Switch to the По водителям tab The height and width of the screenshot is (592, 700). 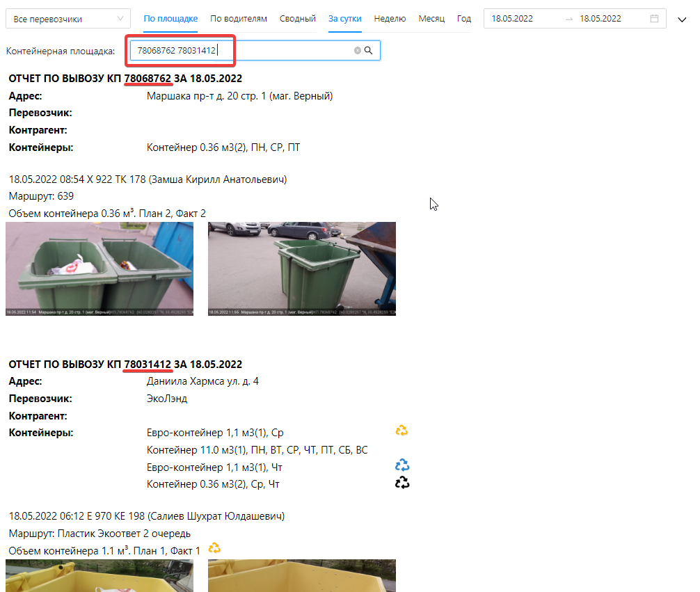pyautogui.click(x=238, y=19)
